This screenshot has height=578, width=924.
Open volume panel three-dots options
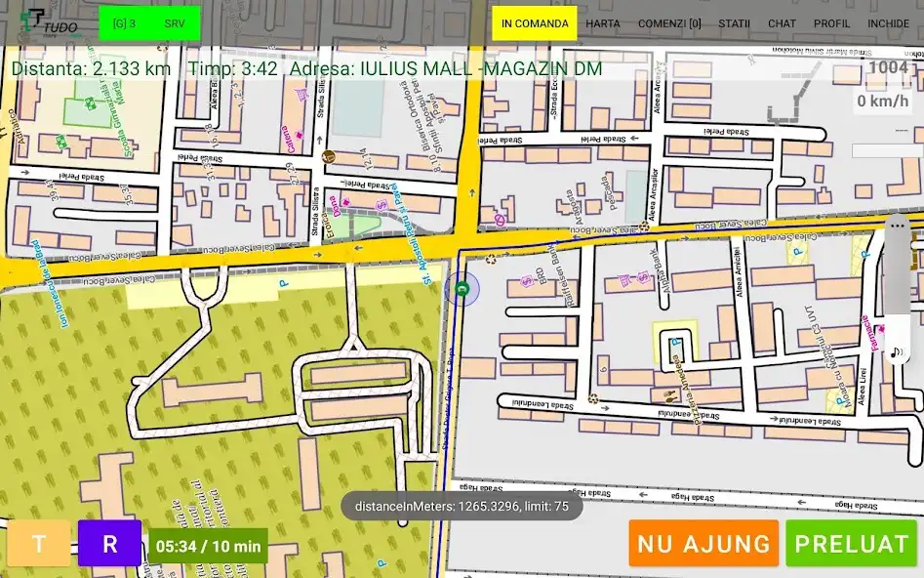pyautogui.click(x=898, y=226)
